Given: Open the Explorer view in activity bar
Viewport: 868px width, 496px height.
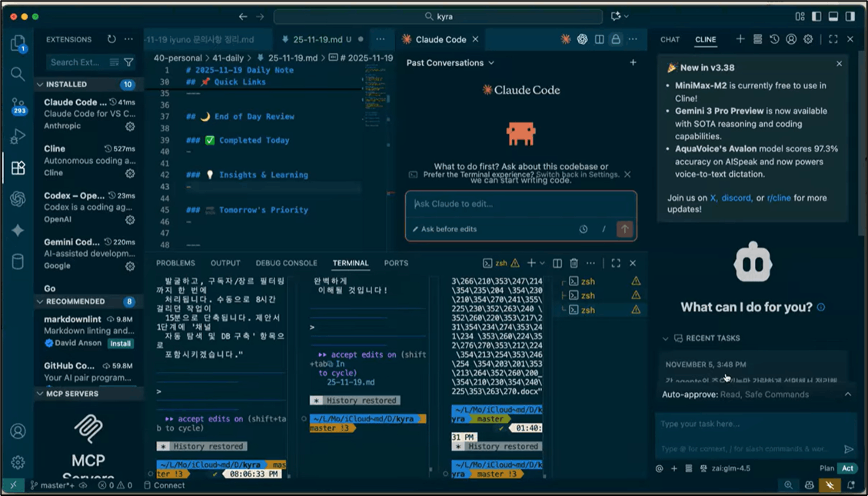Looking at the screenshot, I should (18, 43).
